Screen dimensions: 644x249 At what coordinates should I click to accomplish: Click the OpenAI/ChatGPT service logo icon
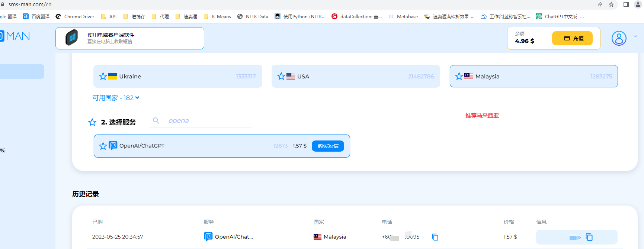click(113, 146)
